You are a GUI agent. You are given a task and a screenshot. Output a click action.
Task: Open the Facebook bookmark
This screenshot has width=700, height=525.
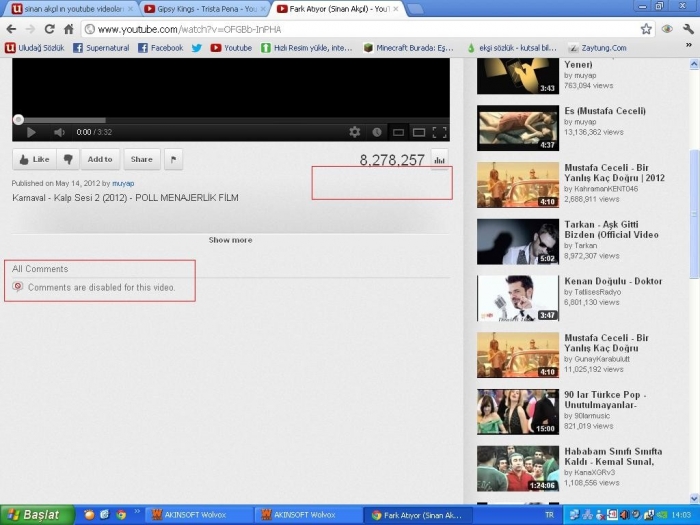160,47
